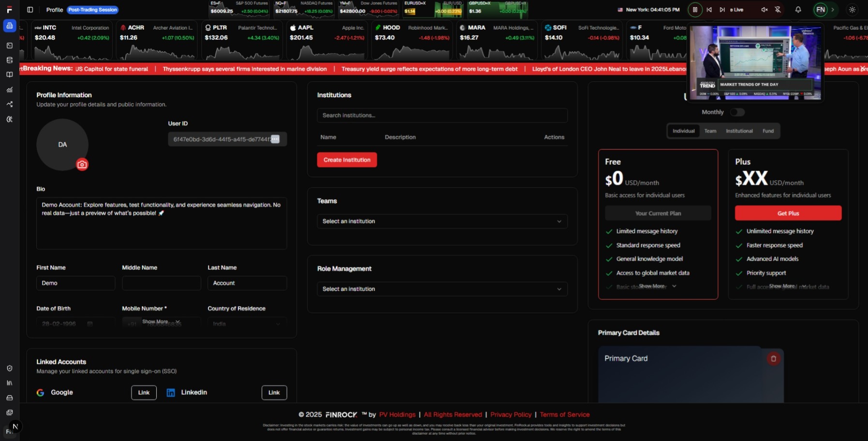This screenshot has height=441, width=868.
Task: Open the Country of Residence dropdown
Action: point(247,324)
